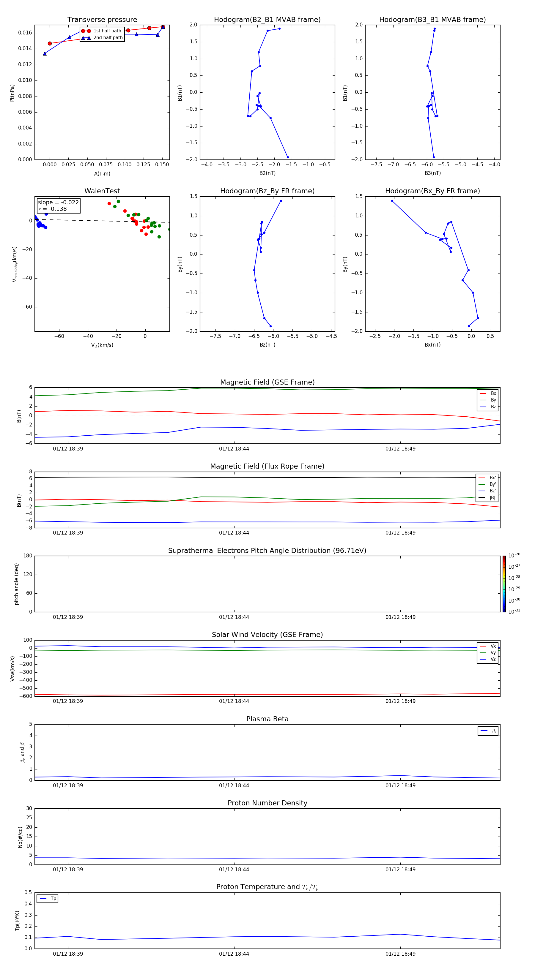Select the "Bz'" legend entry
Image resolution: width=535 pixels, height=980 pixels.
click(487, 491)
